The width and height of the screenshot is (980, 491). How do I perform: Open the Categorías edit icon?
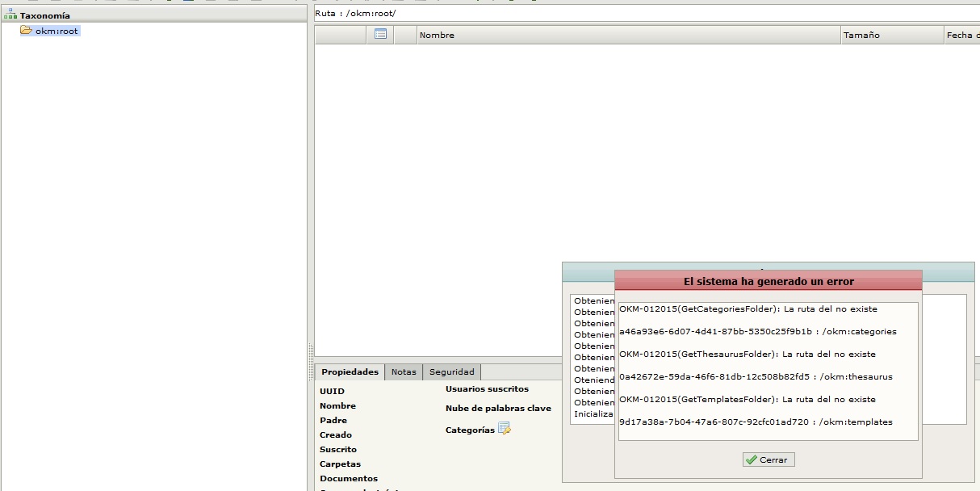coord(505,429)
